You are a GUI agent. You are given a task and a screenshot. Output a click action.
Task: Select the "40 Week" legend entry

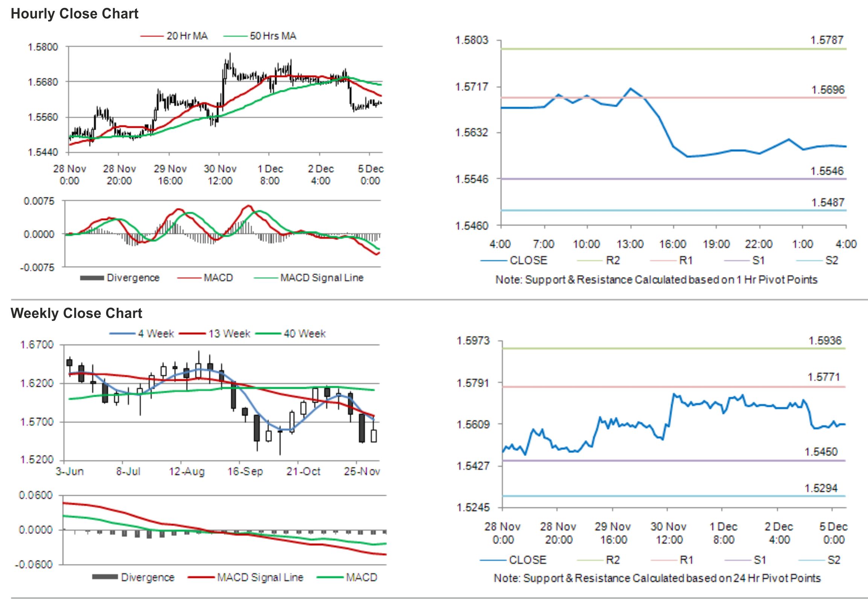tap(290, 334)
